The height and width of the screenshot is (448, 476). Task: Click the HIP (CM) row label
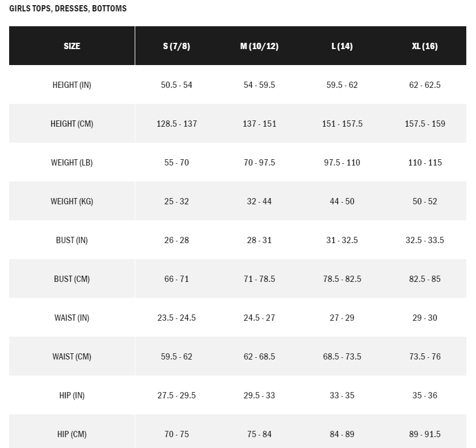pyautogui.click(x=72, y=434)
